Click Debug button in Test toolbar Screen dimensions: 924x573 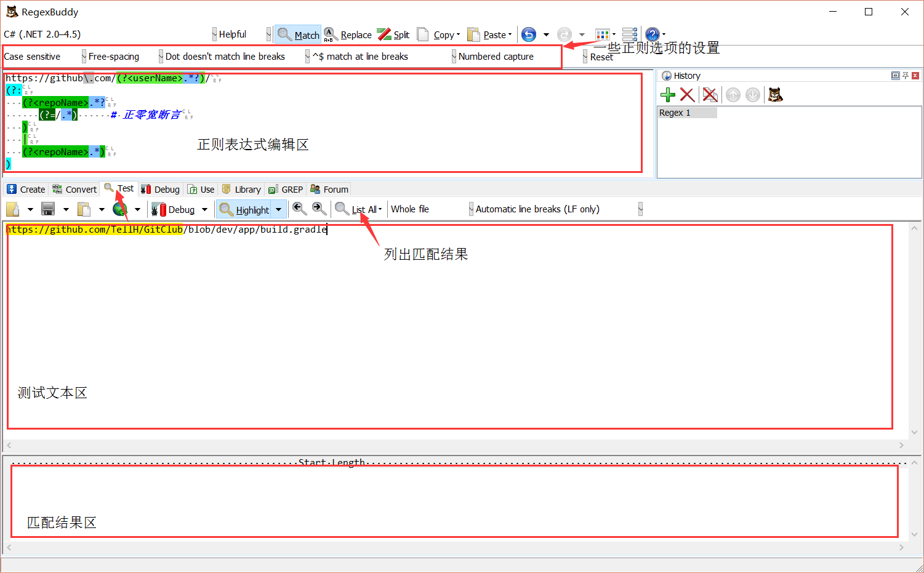pyautogui.click(x=174, y=209)
